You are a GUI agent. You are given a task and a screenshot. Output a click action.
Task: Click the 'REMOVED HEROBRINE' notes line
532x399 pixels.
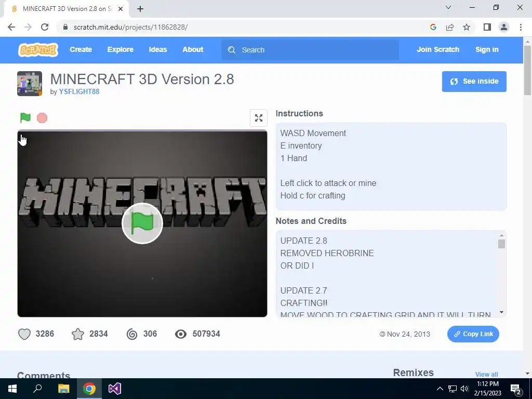pos(327,253)
